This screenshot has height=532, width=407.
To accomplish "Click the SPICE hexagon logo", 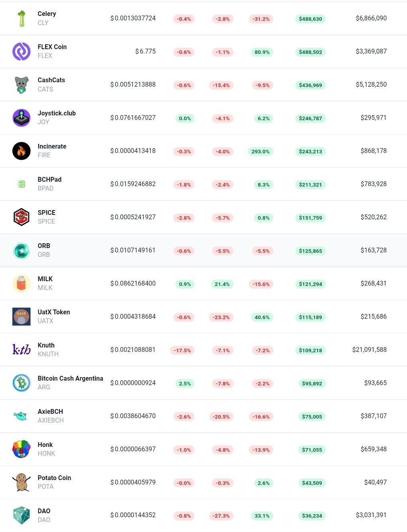I will point(22,217).
